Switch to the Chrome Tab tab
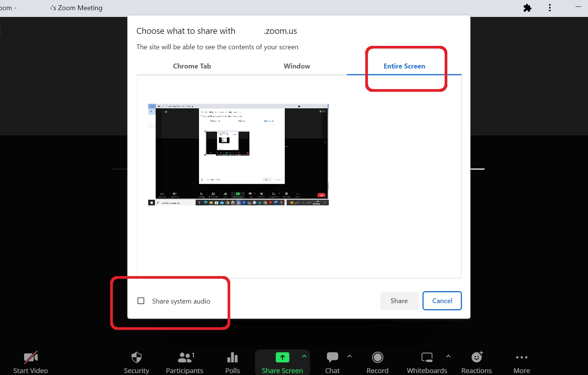Image resolution: width=588 pixels, height=375 pixels. tap(192, 66)
